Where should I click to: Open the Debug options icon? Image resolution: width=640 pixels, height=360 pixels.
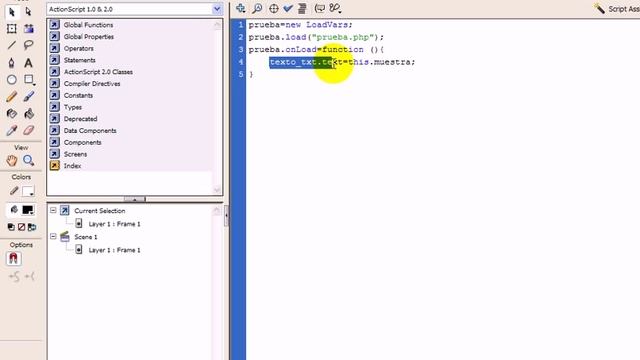pyautogui.click(x=335, y=8)
